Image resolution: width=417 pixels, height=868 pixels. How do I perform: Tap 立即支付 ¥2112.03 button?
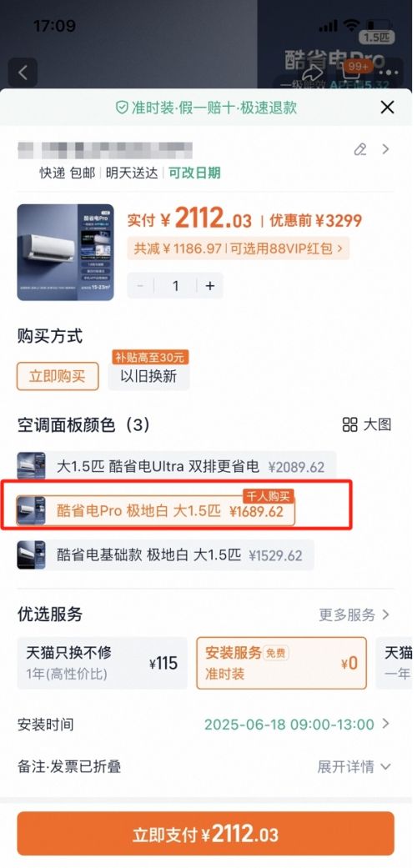tap(205, 834)
